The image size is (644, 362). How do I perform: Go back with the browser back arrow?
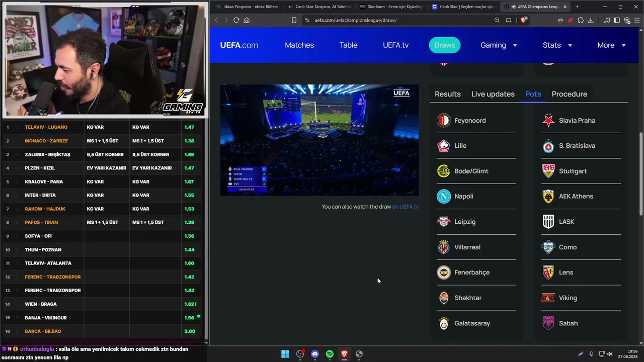216,20
